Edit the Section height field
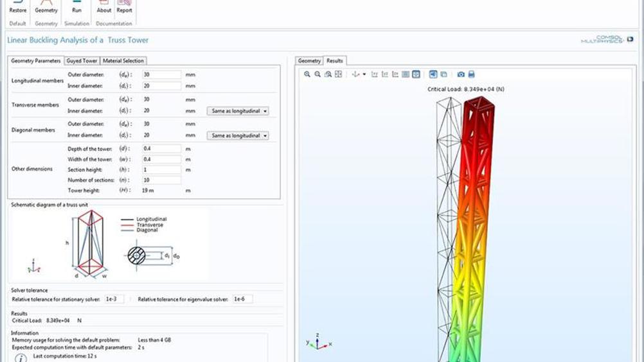The height and width of the screenshot is (362, 644). click(161, 169)
